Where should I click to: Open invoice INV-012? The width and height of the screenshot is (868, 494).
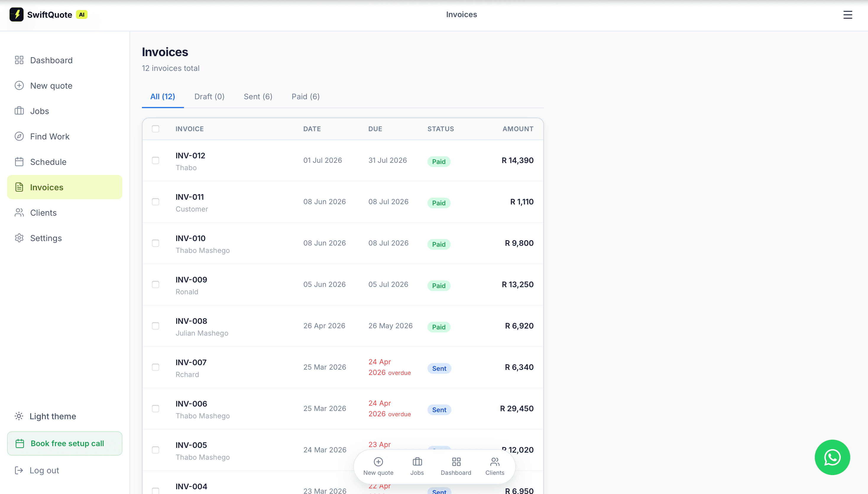(x=190, y=155)
